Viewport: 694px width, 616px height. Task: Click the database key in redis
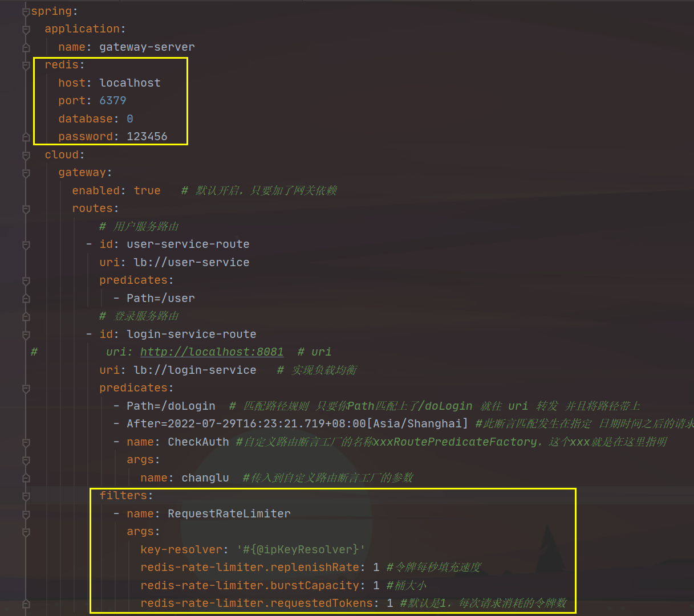[86, 119]
